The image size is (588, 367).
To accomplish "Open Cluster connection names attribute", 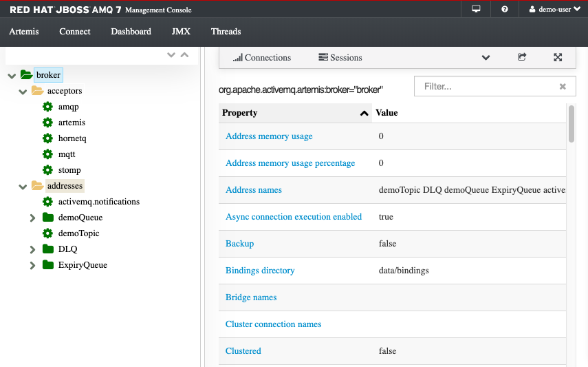I will 274,324.
